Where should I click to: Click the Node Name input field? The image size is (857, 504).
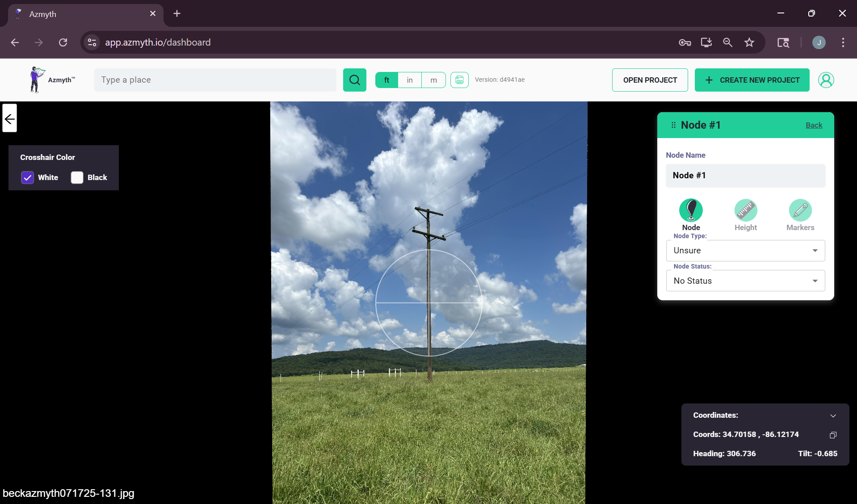745,176
